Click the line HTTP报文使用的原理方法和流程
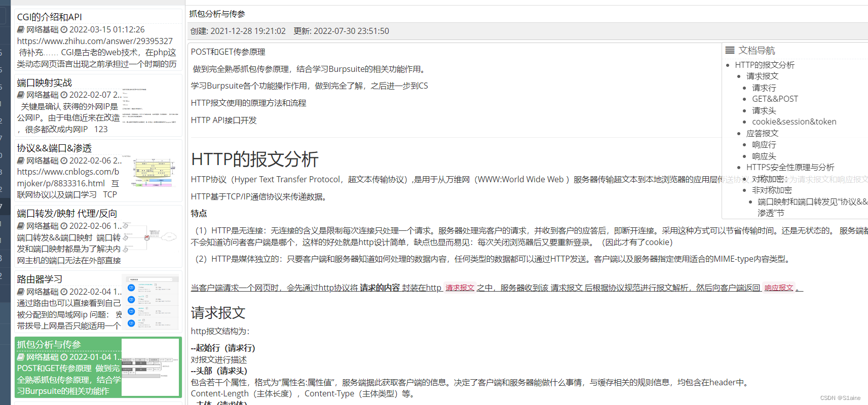868x405 pixels. 249,103
